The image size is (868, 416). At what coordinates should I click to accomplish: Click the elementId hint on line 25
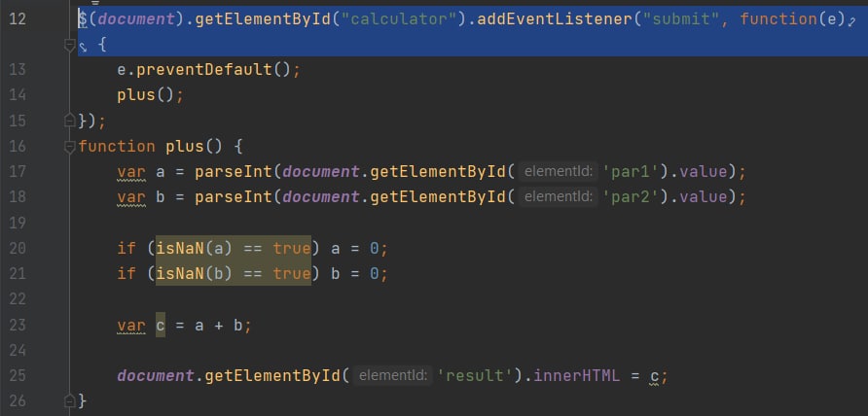[392, 375]
